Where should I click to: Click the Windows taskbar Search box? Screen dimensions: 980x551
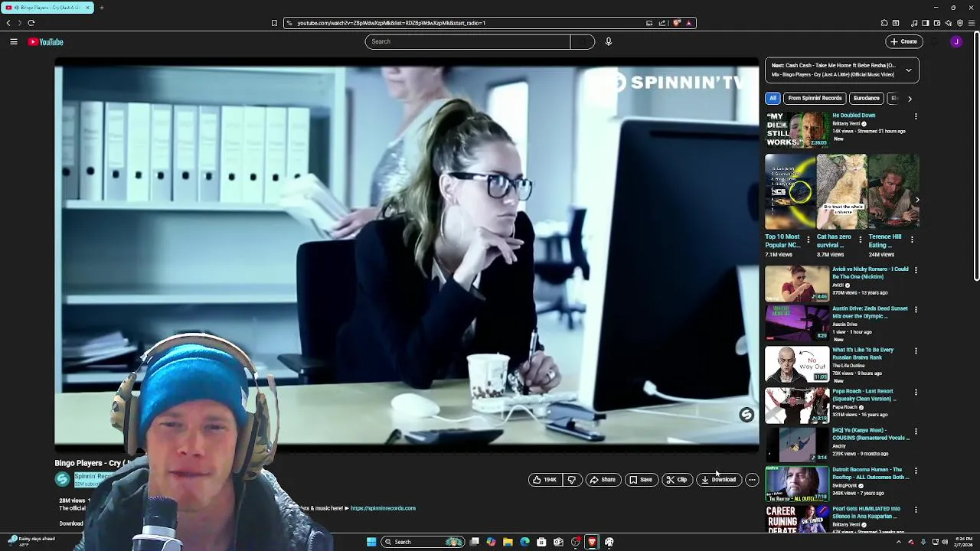[x=423, y=542]
